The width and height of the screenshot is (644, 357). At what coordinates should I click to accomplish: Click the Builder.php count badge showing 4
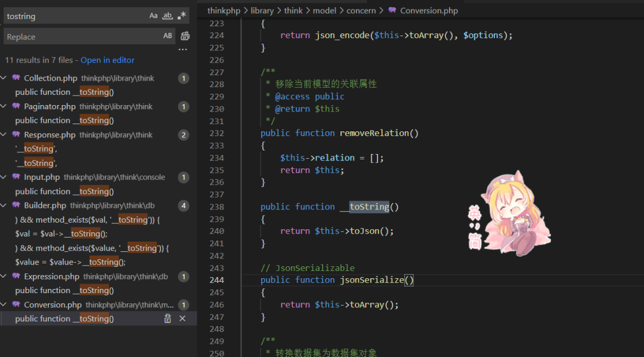(x=184, y=205)
